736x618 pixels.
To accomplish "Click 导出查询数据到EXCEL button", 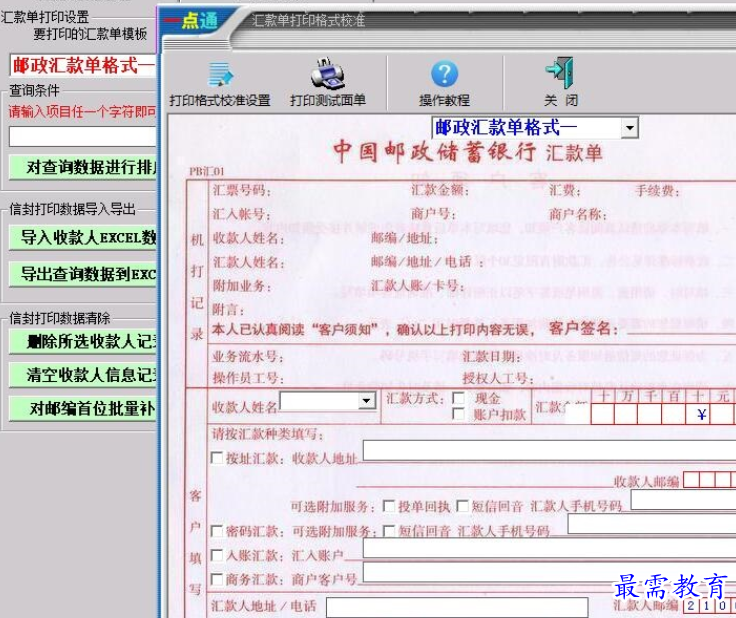I will pos(83,274).
